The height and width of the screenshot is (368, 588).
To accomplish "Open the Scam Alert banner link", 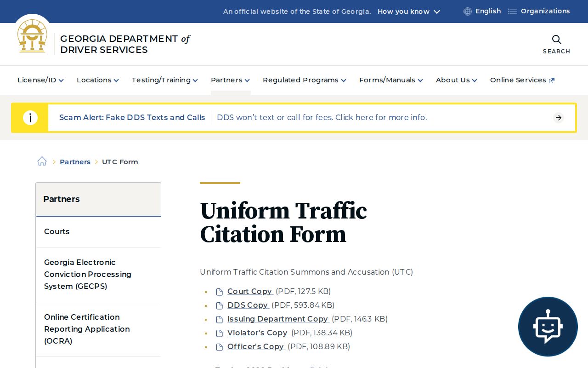I will click(294, 118).
